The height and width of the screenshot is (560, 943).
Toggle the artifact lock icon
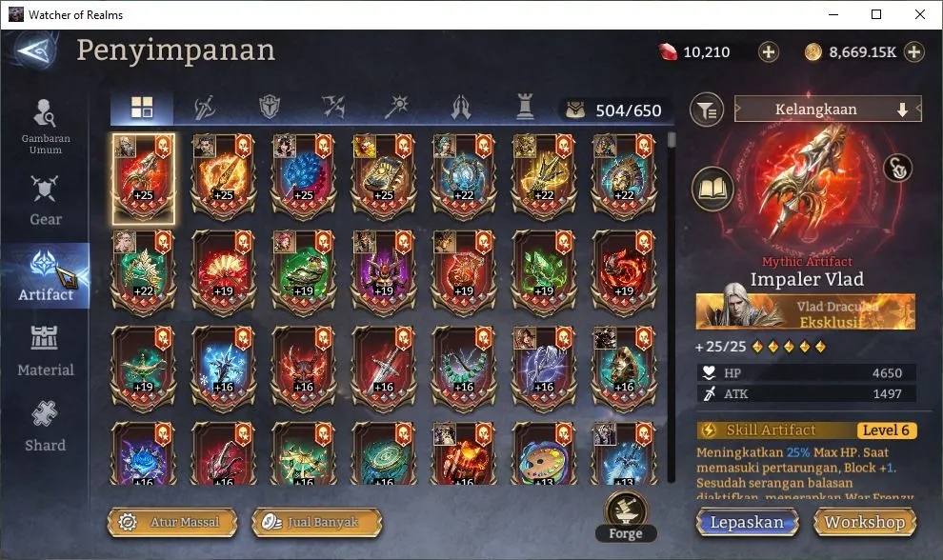pyautogui.click(x=898, y=169)
